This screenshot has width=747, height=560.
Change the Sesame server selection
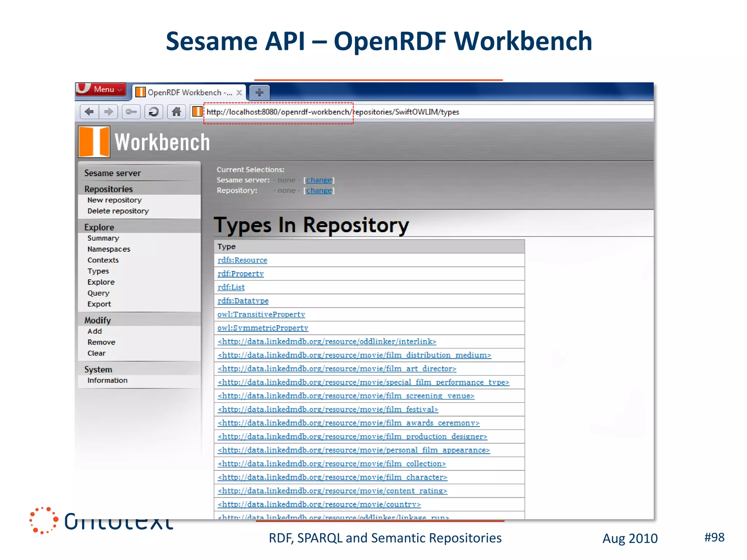click(319, 180)
